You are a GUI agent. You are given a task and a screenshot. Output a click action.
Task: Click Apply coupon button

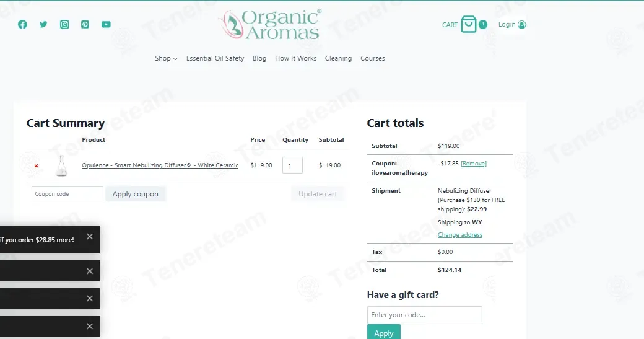pyautogui.click(x=136, y=194)
